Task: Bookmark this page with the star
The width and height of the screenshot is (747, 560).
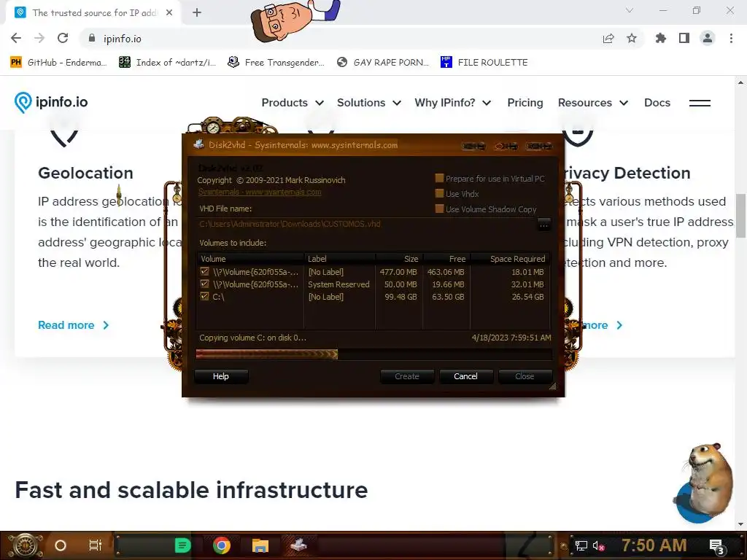Action: click(x=632, y=38)
